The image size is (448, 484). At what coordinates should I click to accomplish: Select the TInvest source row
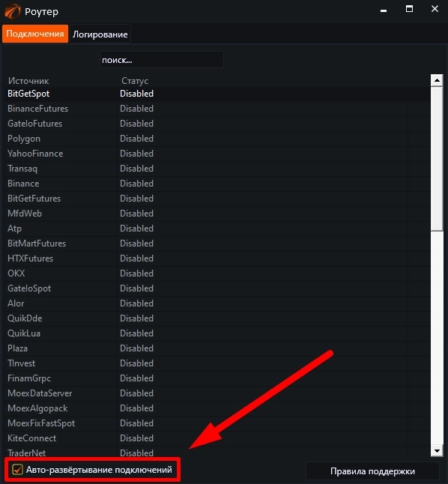point(217,363)
